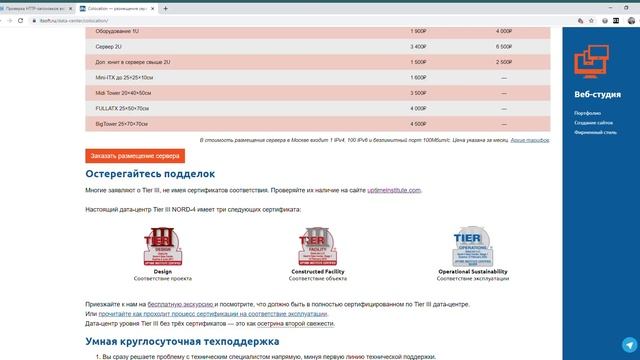The height and width of the screenshot is (360, 640).
Task: Click the Tier III Design certificate badge
Action: point(162,246)
